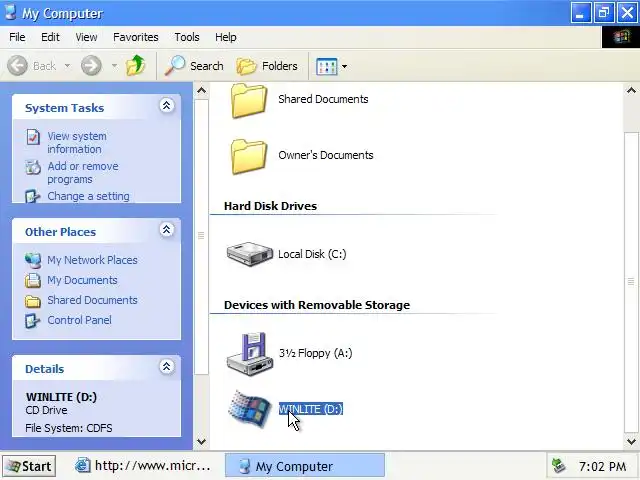Screen dimensions: 640x480
Task: Click the Local Disk (C:) label
Action: [312, 254]
